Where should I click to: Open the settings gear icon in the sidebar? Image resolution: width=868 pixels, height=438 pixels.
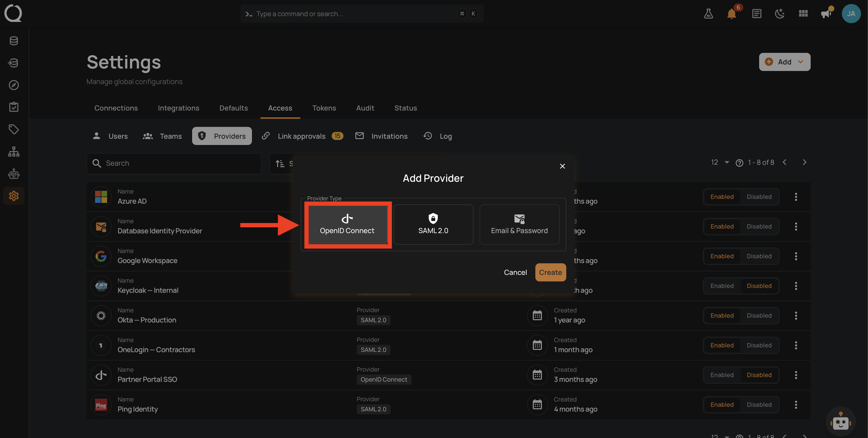(14, 196)
